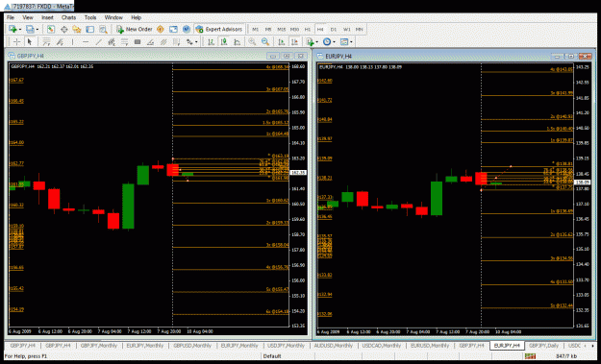This screenshot has width=601, height=364.
Task: Switch to the GBPUSD,Monthly chart tab
Action: tap(192, 346)
